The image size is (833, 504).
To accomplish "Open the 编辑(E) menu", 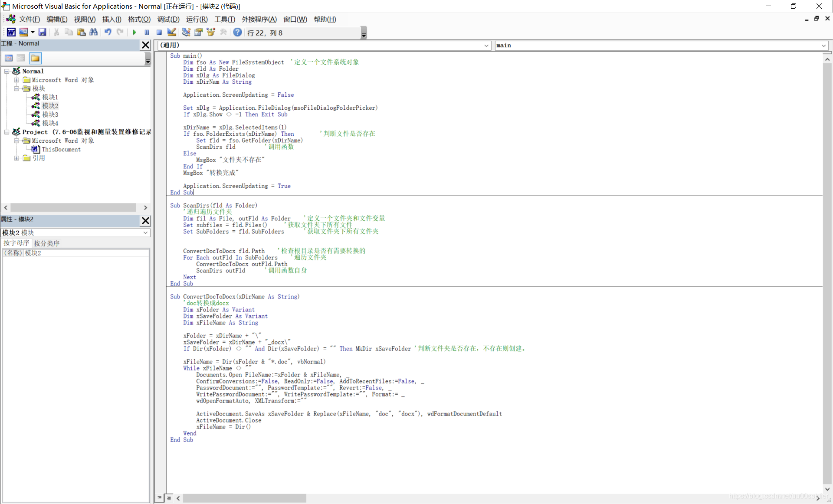I will coord(57,20).
